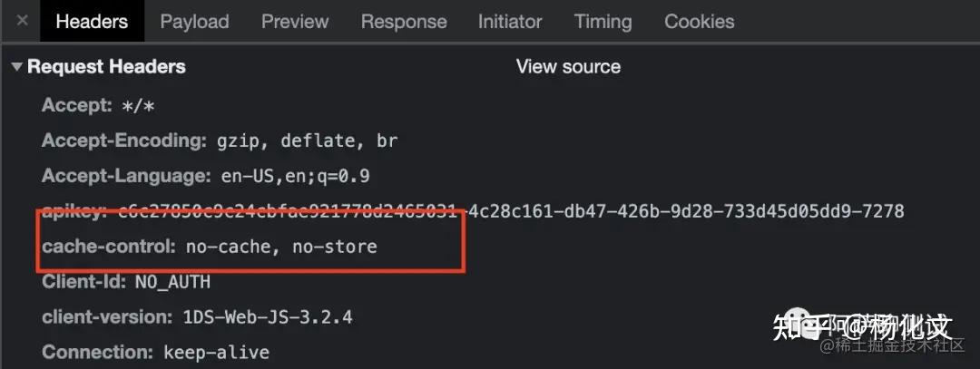Click the Accept-Encoding header value

pos(307,141)
